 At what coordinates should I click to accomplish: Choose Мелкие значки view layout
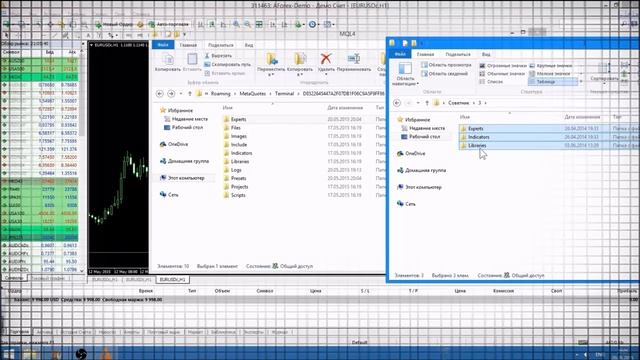pos(549,74)
